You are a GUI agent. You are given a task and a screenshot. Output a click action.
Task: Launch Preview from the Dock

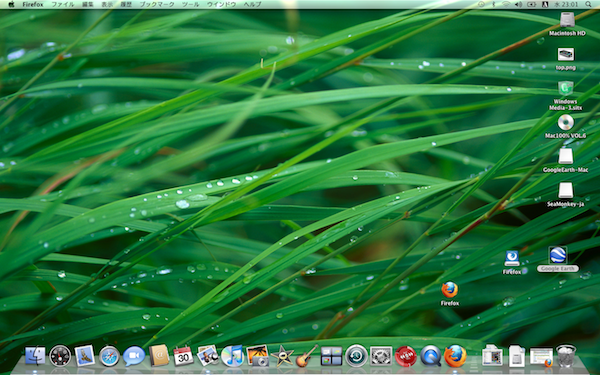click(x=208, y=355)
